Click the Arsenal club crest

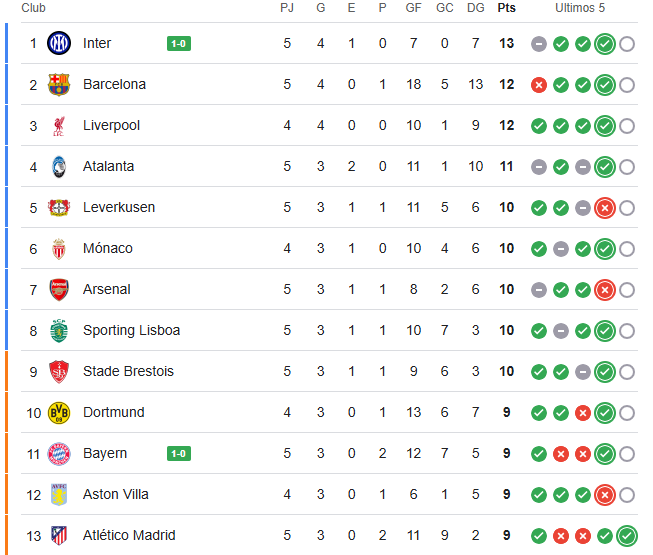[x=59, y=289]
